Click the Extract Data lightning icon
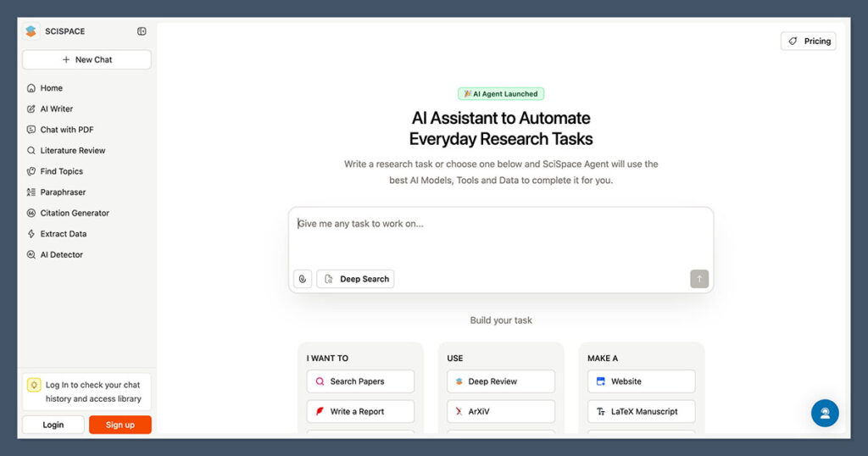Viewport: 868px width, 456px height. 31,234
